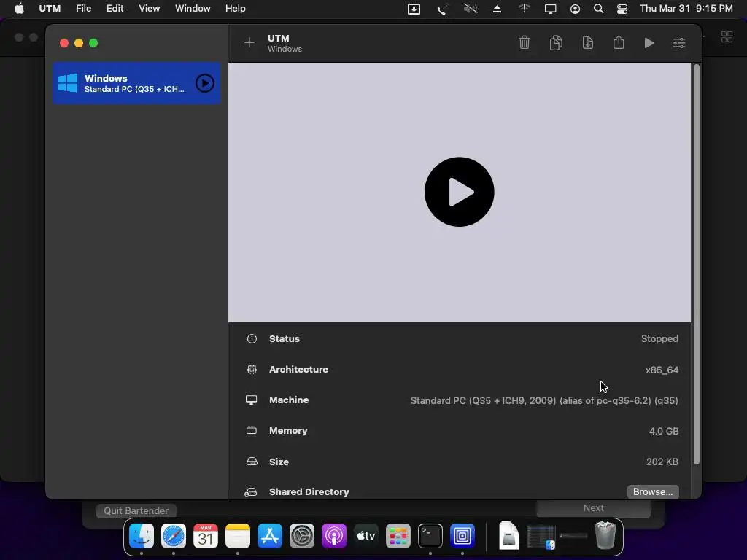
Task: Start the VM from the toolbar play icon
Action: click(649, 43)
